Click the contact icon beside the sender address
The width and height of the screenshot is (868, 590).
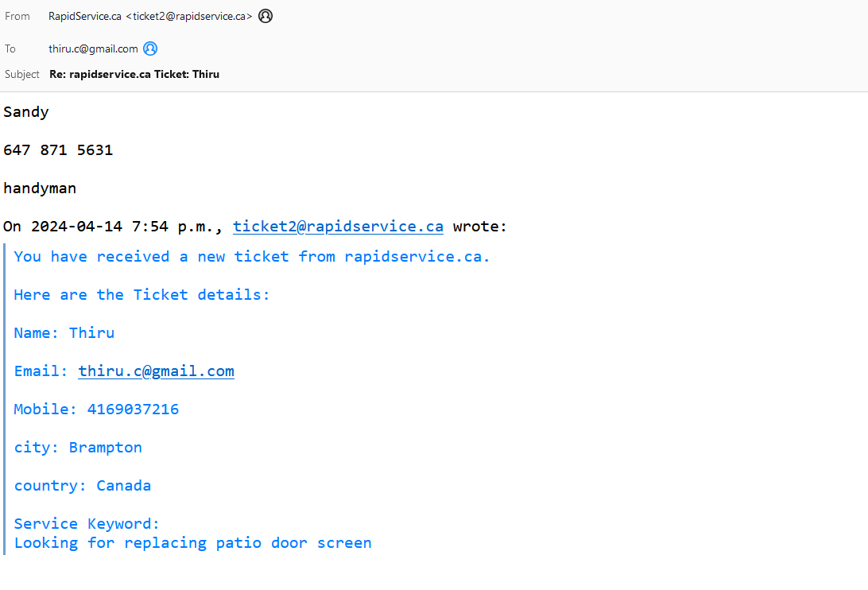click(265, 16)
